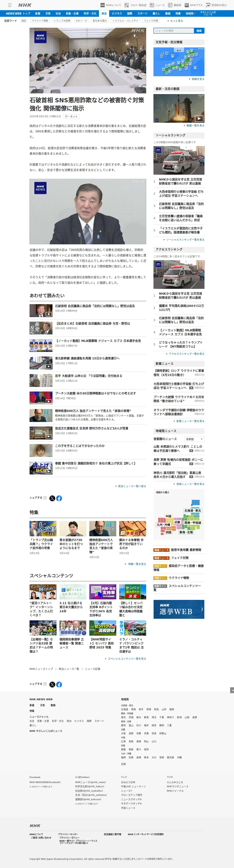Open the 地域発 nav dropdown
Viewport: 234px width, 868px height.
coord(191,13)
